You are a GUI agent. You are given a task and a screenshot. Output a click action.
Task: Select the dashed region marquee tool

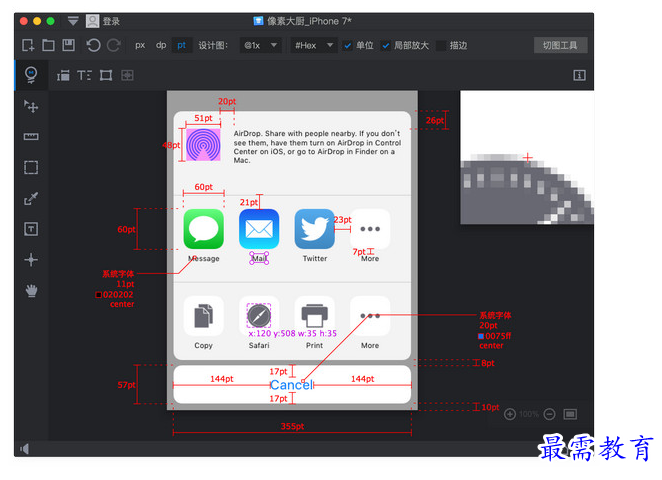(x=31, y=167)
